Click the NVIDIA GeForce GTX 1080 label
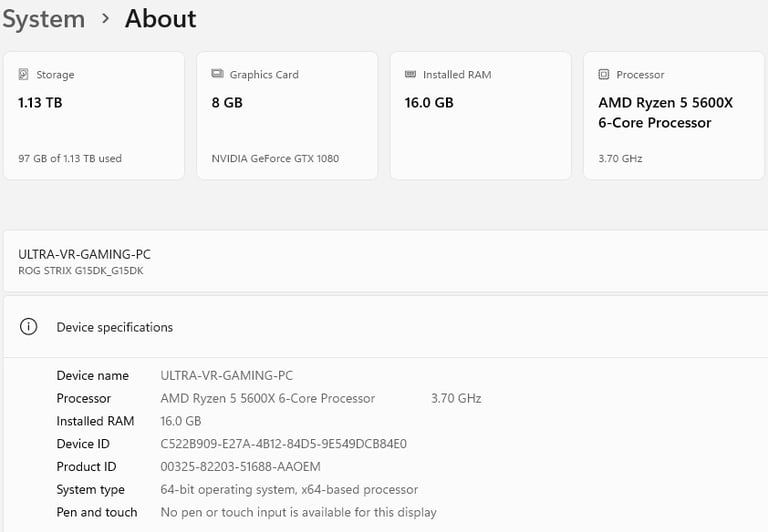This screenshot has width=768, height=532. click(275, 158)
